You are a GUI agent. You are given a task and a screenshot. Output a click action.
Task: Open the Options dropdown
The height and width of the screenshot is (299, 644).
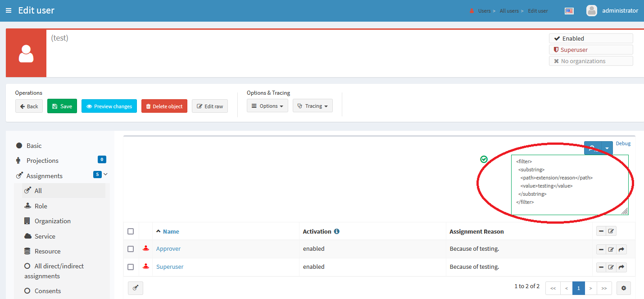pos(268,106)
